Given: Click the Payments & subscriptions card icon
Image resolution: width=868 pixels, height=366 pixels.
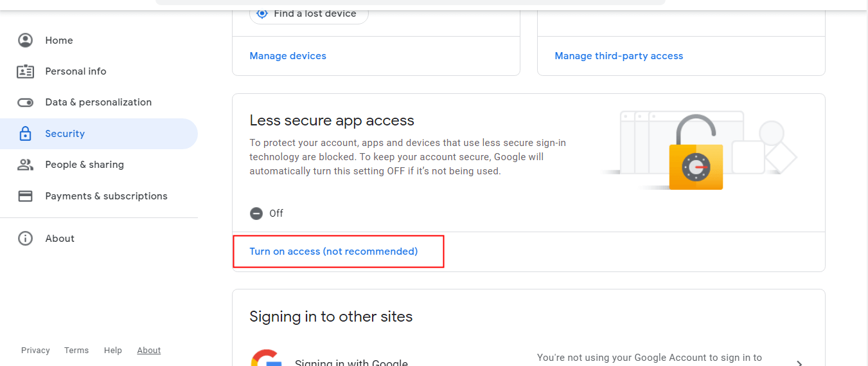Looking at the screenshot, I should point(25,196).
